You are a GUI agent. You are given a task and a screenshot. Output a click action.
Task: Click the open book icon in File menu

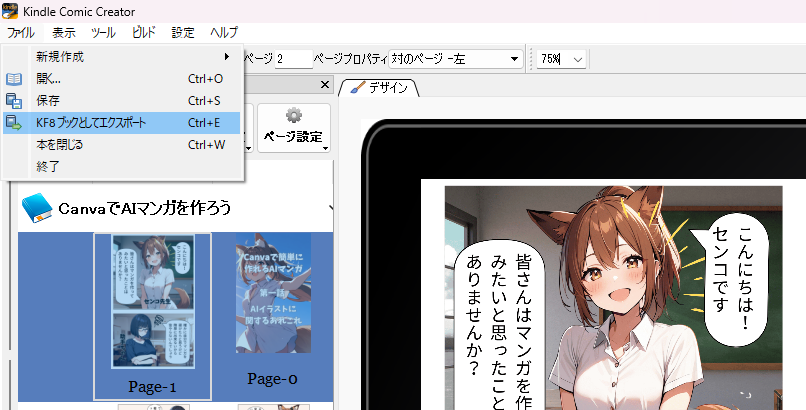pyautogui.click(x=14, y=78)
